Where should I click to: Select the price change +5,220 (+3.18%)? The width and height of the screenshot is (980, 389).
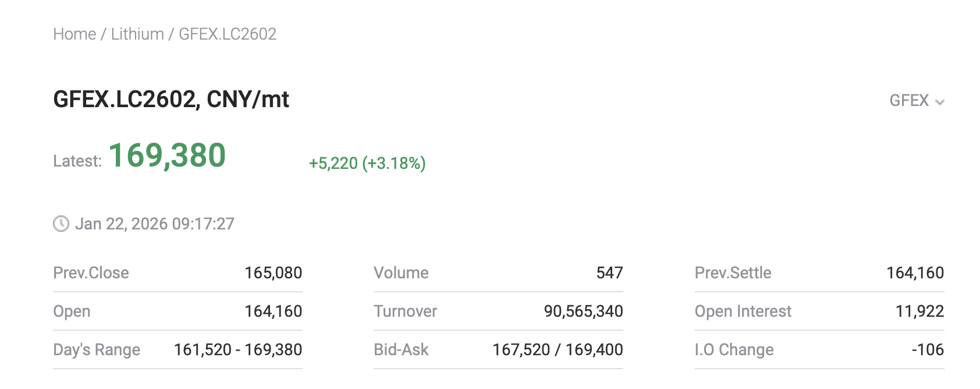tap(367, 164)
